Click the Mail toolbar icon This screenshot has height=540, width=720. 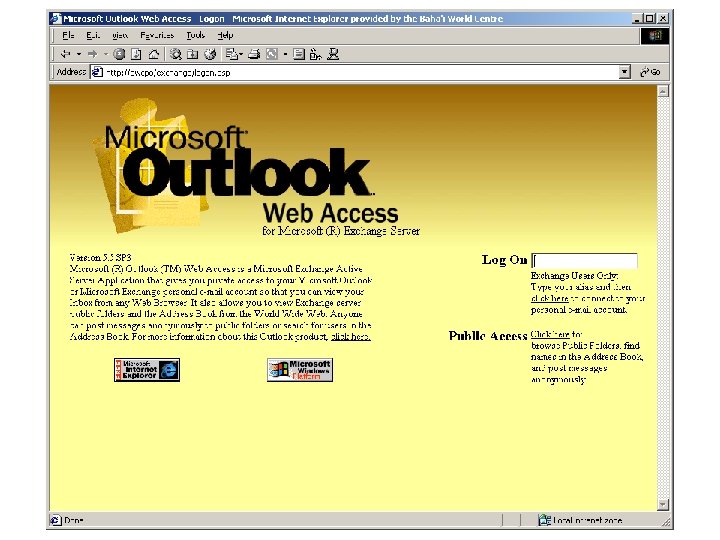(231, 54)
